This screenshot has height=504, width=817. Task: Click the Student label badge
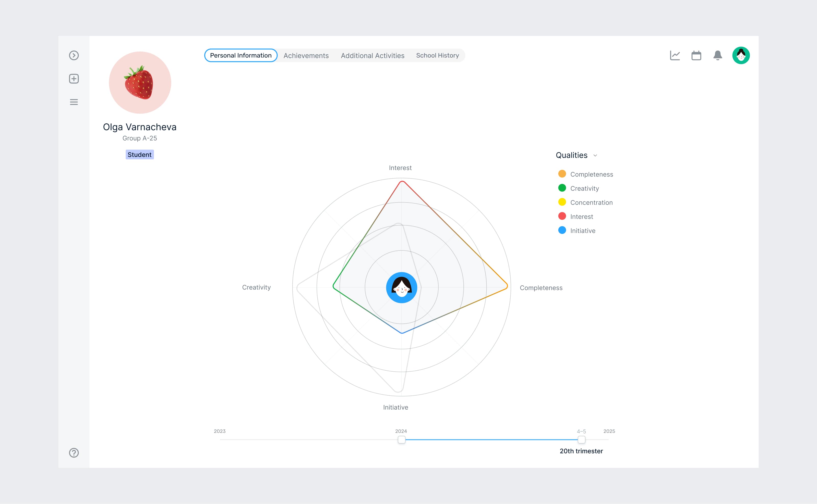[x=139, y=154]
